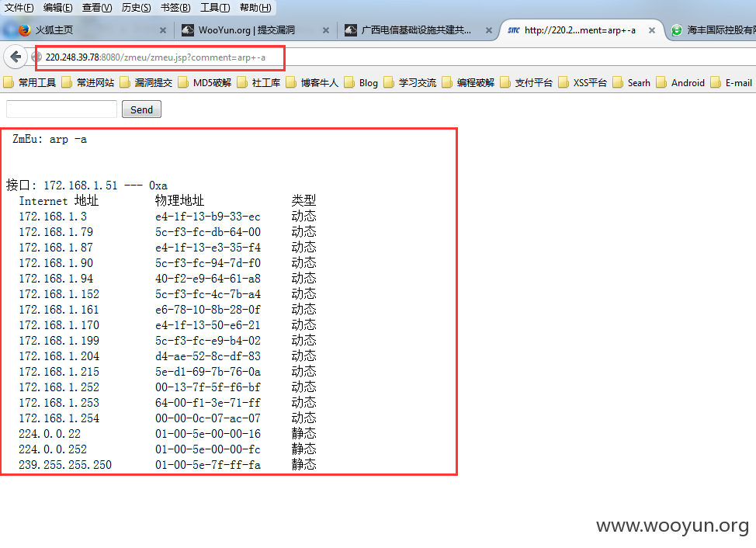This screenshot has height=548, width=756.
Task: Open the 查看(V) menu
Action: pyautogui.click(x=97, y=7)
